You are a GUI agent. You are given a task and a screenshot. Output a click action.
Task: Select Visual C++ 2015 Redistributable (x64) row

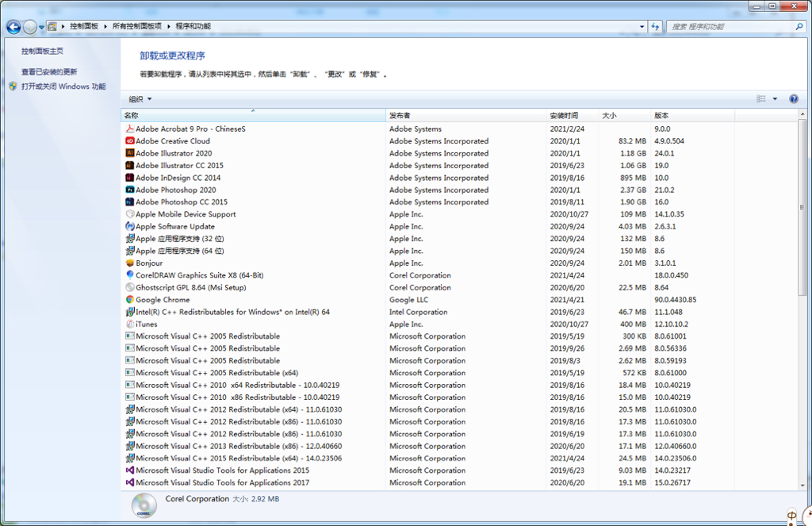coord(459,458)
